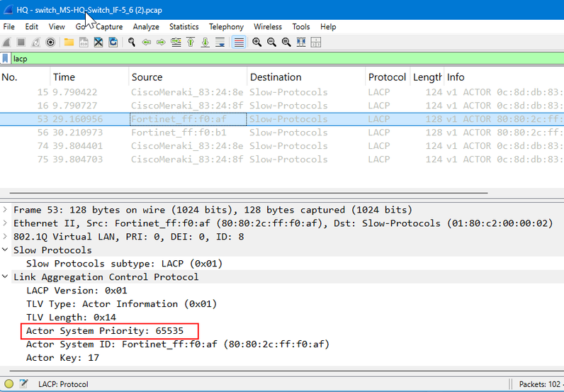Toggle auto-scroll to last packet

(x=220, y=43)
